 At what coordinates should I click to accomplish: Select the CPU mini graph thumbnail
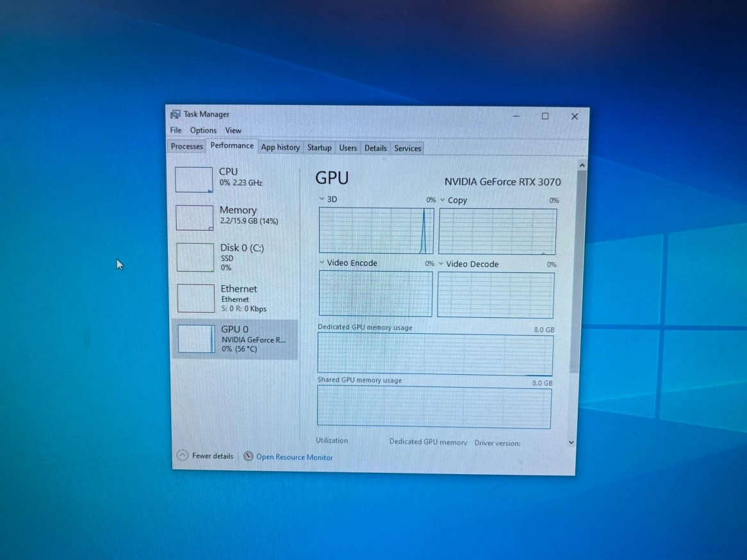[x=194, y=179]
